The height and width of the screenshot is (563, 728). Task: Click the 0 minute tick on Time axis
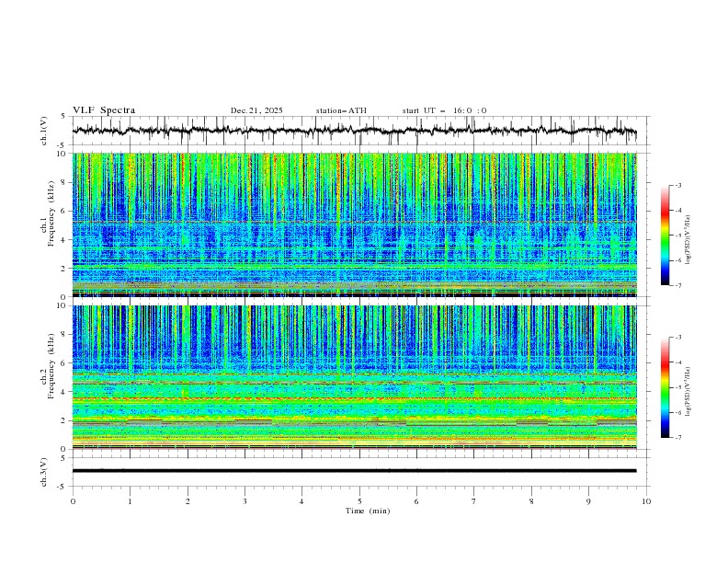pyautogui.click(x=73, y=501)
